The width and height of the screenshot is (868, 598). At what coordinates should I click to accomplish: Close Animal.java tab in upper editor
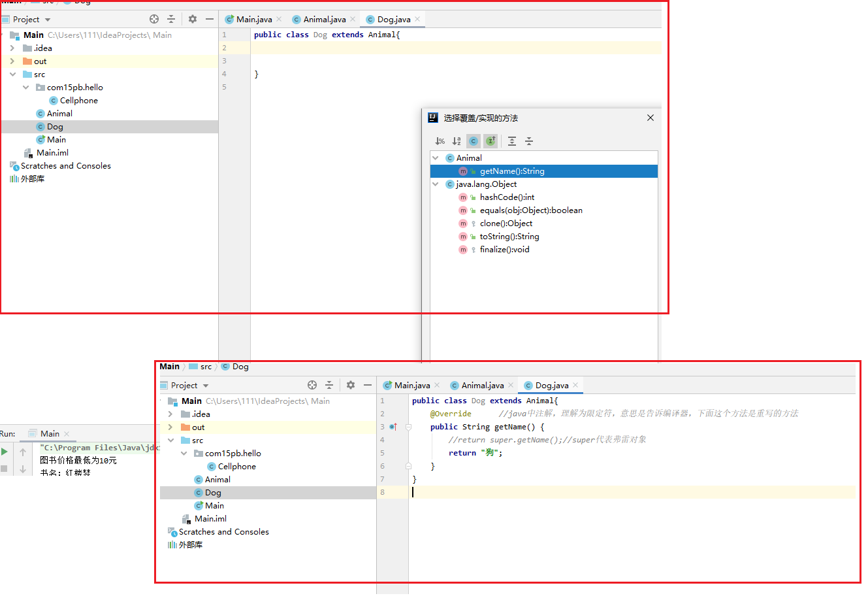353,19
